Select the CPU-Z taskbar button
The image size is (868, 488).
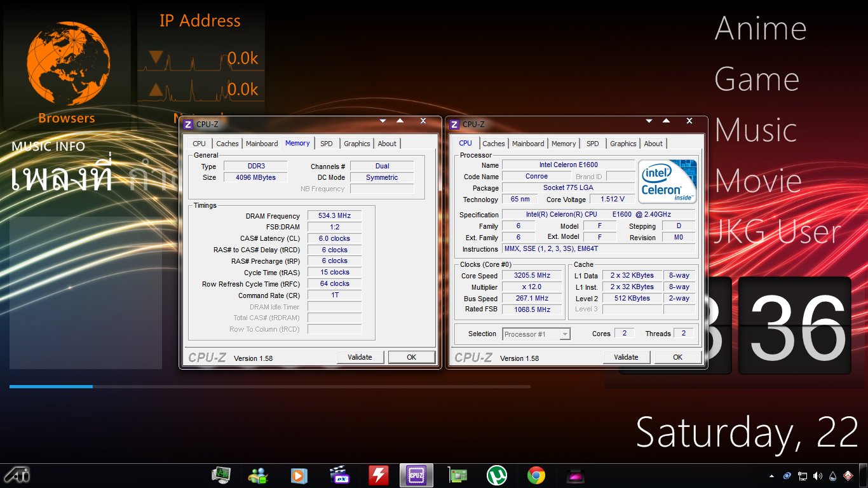pos(417,475)
